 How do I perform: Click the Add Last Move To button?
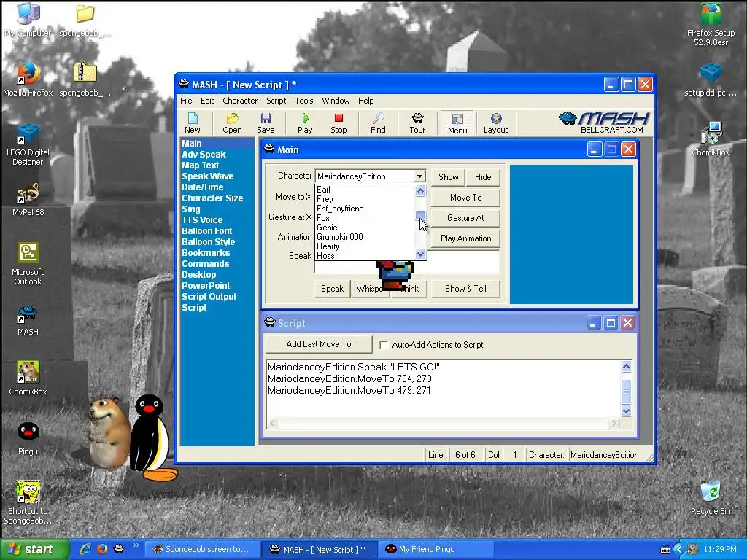[319, 344]
